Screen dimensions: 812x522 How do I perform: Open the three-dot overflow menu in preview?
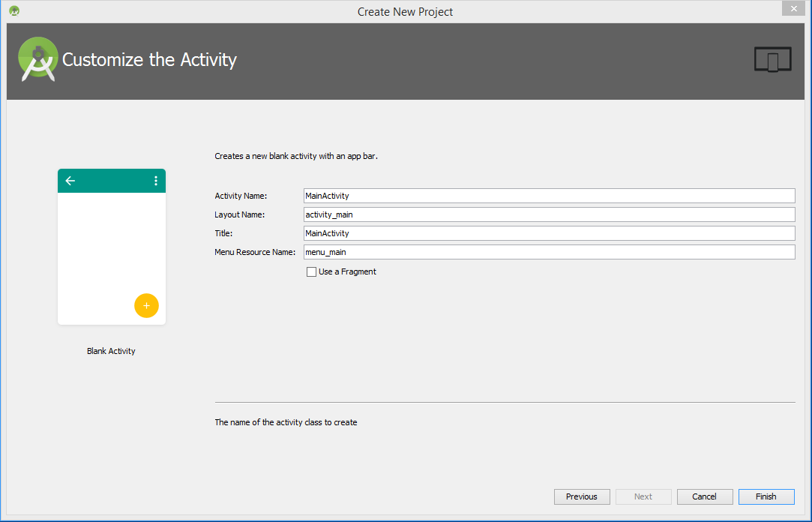pyautogui.click(x=156, y=181)
